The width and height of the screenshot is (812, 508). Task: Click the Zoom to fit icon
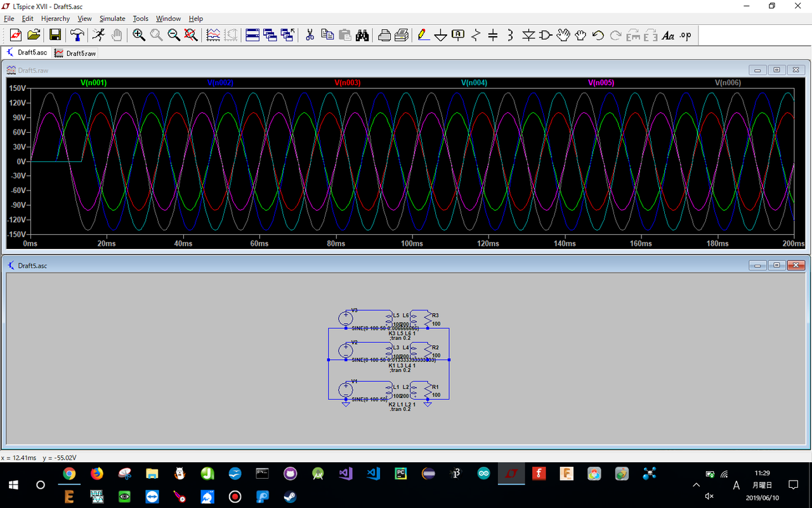point(191,35)
